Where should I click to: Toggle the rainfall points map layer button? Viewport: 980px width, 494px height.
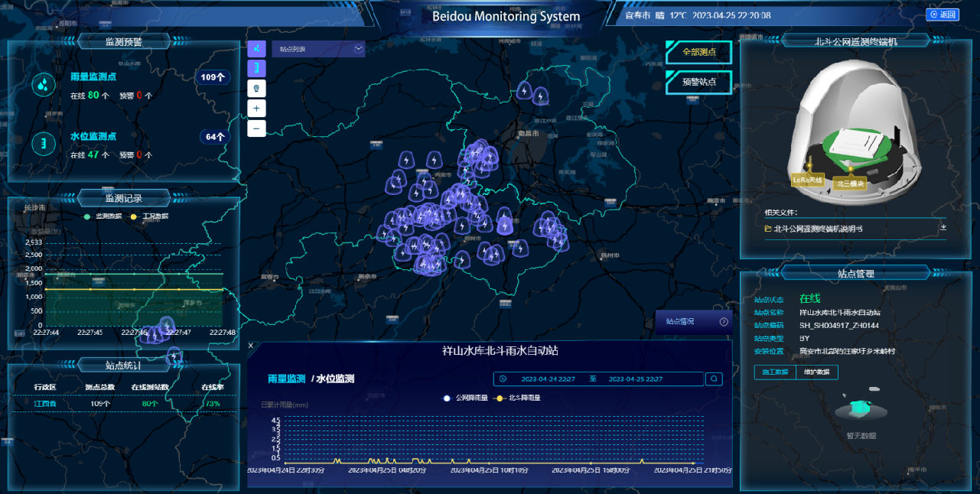point(256,49)
